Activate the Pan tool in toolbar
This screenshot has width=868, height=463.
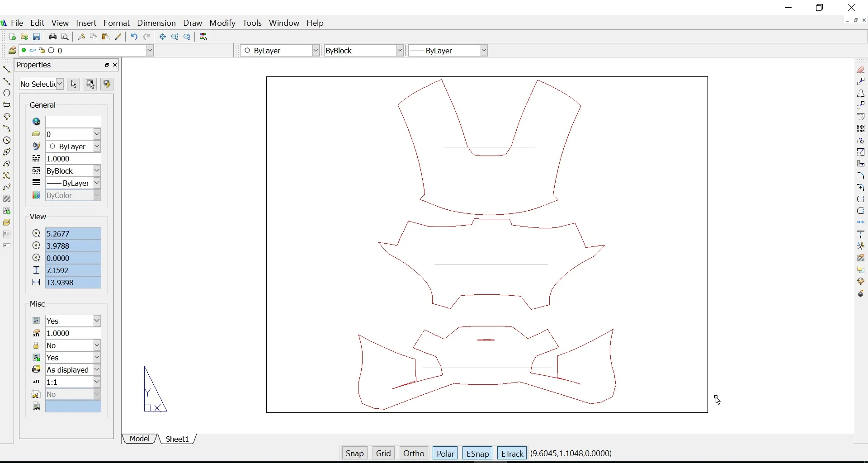(x=163, y=38)
